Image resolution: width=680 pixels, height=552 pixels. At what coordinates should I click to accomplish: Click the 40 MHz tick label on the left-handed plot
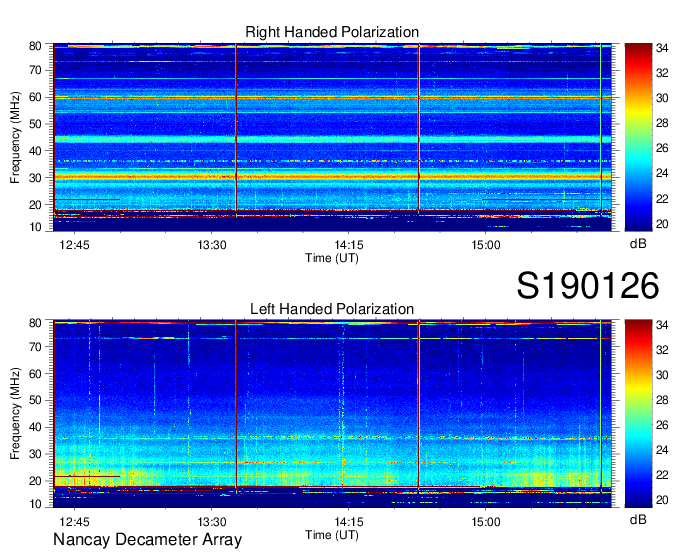click(35, 427)
